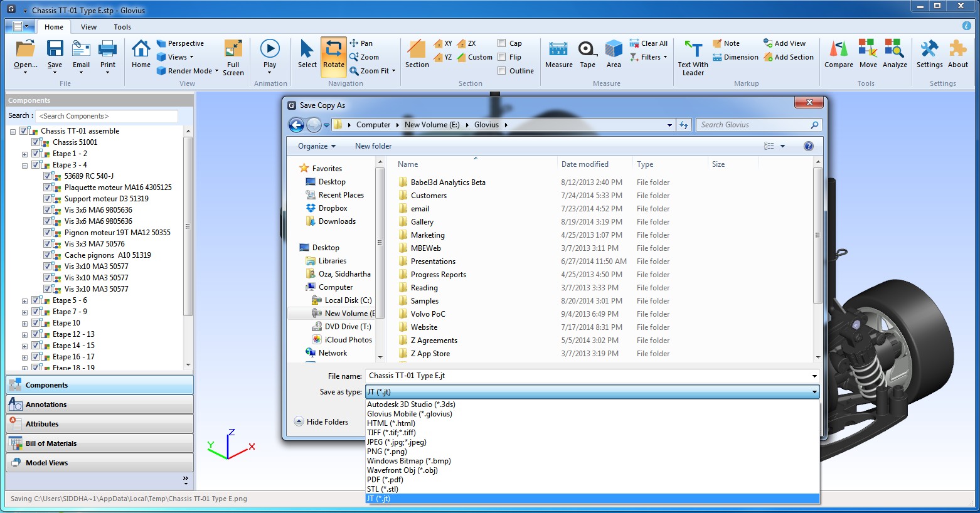980x513 pixels.
Task: Uncheck Cache pignons A10 51319
Action: 48,255
